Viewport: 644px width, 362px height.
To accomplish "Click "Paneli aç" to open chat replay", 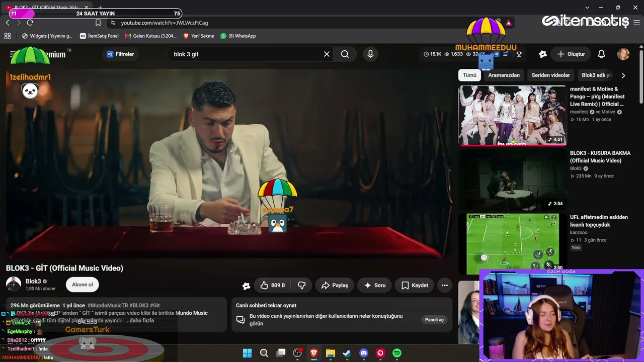I will tap(434, 320).
